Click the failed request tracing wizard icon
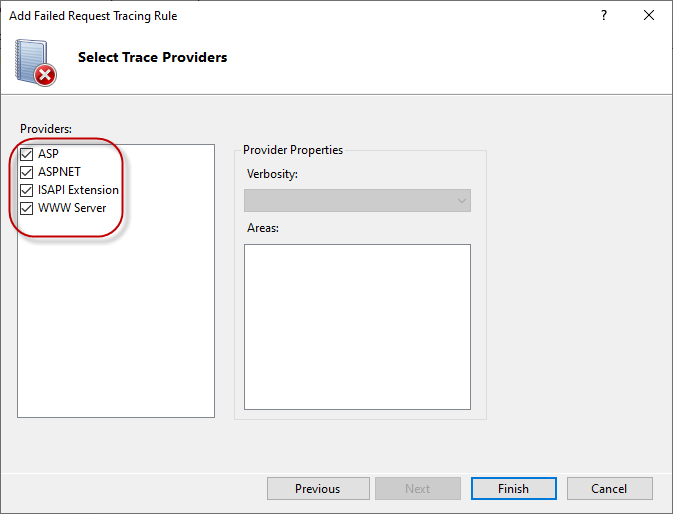 click(x=35, y=61)
